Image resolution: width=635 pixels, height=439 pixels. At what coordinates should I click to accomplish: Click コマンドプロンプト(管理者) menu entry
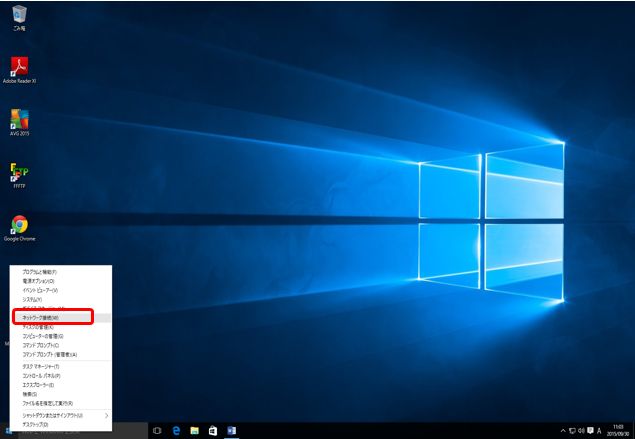pyautogui.click(x=50, y=354)
